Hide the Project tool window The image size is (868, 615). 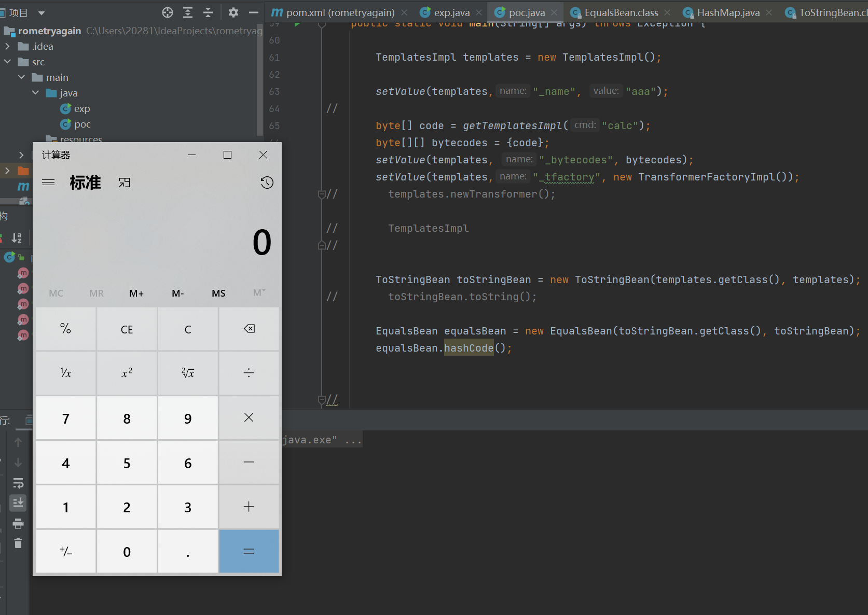tap(254, 12)
